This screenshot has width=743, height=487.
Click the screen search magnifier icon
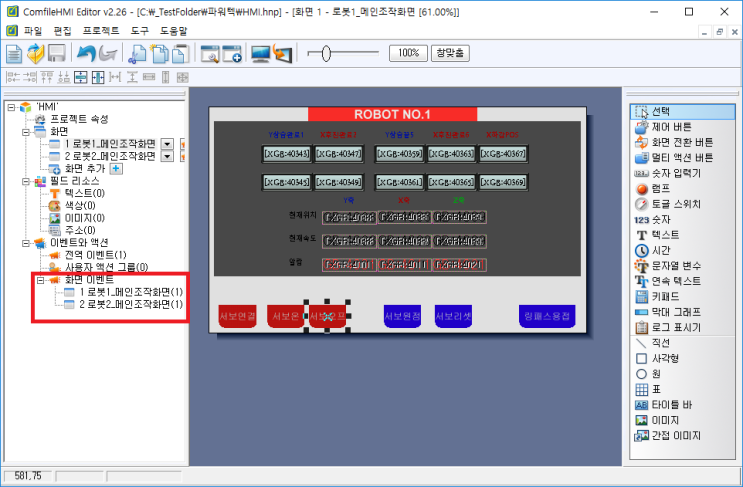[210, 54]
